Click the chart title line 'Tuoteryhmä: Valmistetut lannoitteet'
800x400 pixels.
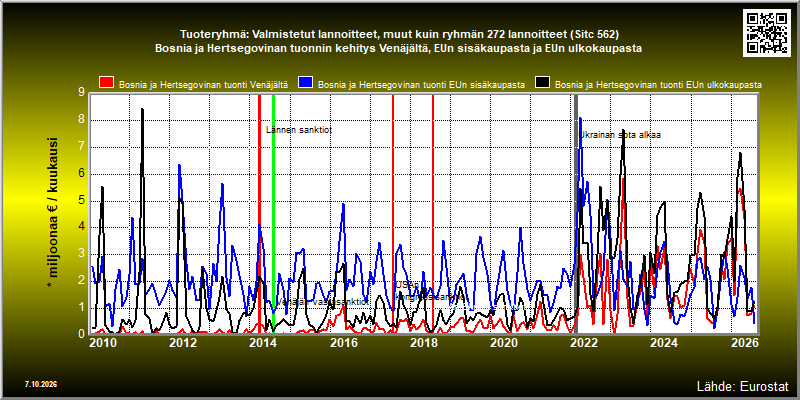399,35
